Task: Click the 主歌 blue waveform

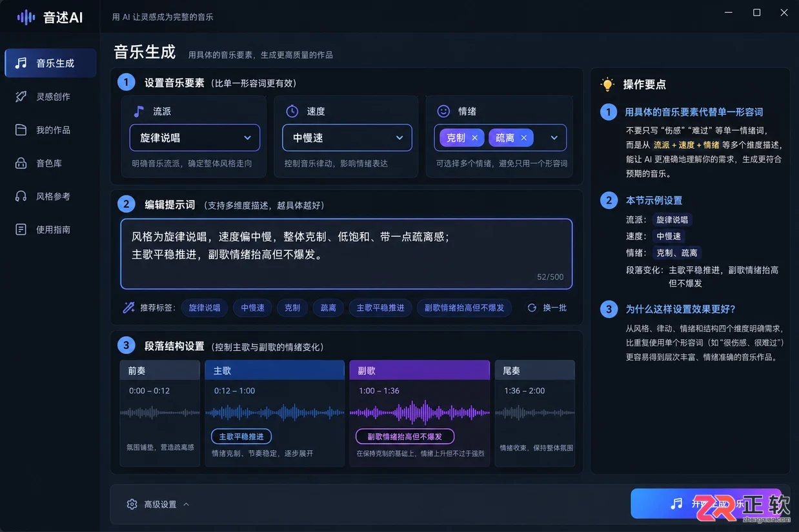Action: click(275, 413)
